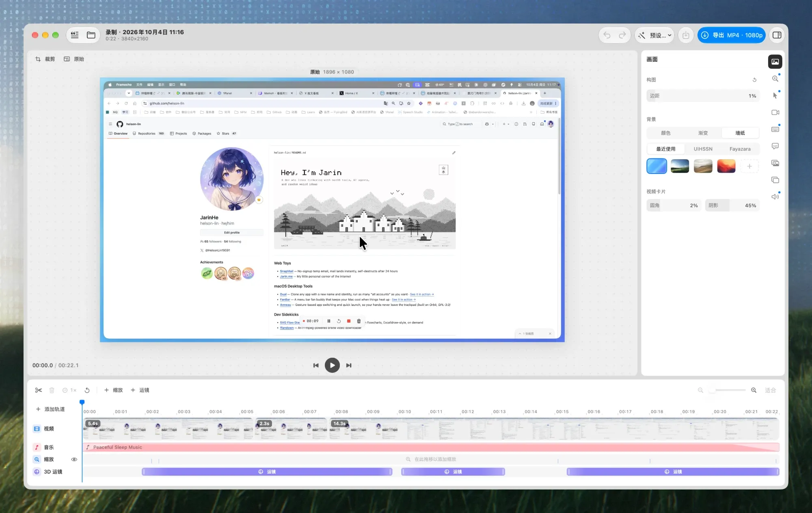812x513 pixels.
Task: Click the undo arrow in toolbar
Action: point(607,35)
